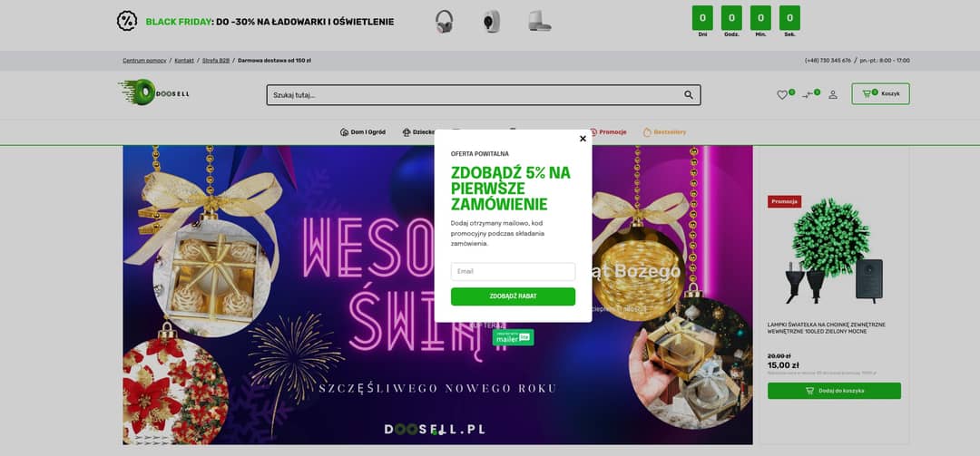Image resolution: width=980 pixels, height=456 pixels.
Task: Click the security camera product image in banner
Action: point(491,21)
